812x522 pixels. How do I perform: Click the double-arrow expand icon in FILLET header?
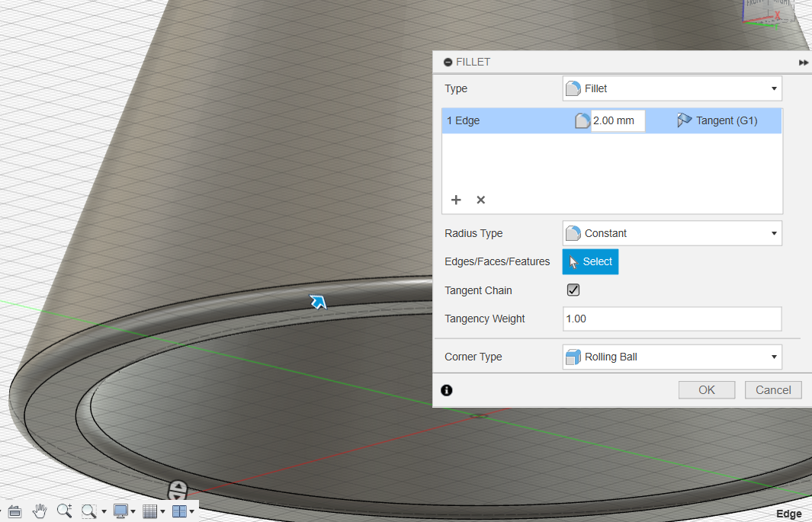tap(803, 62)
